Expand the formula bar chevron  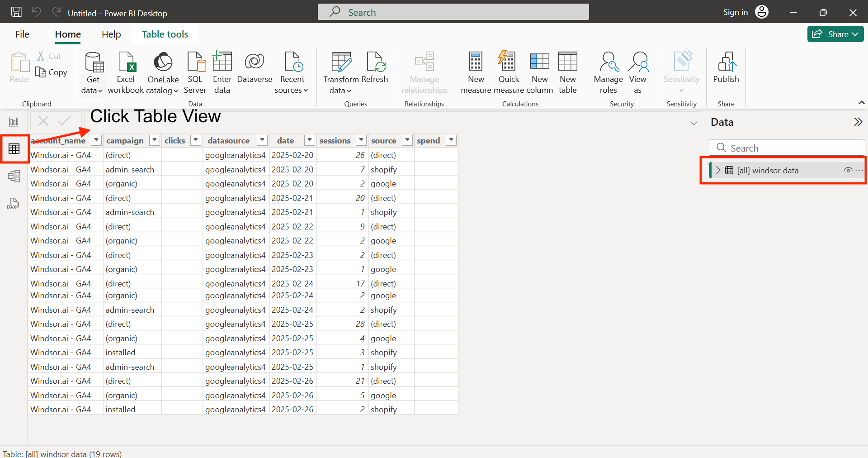coord(693,123)
